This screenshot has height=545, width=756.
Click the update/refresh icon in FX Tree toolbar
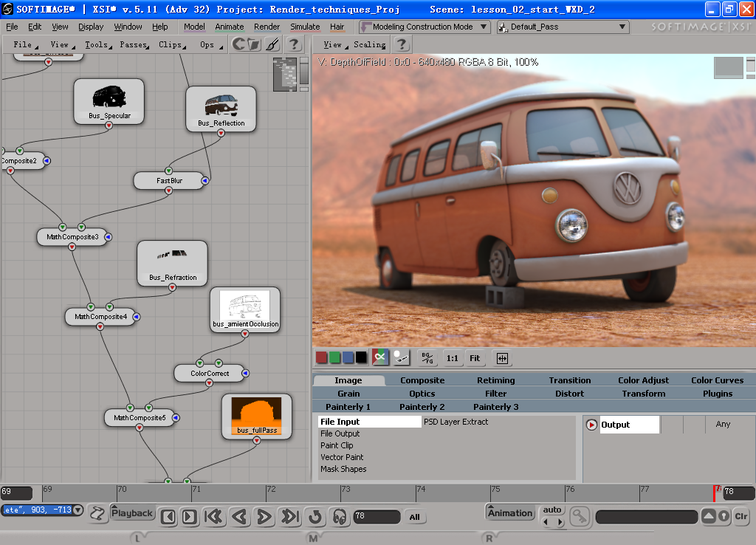pyautogui.click(x=238, y=44)
